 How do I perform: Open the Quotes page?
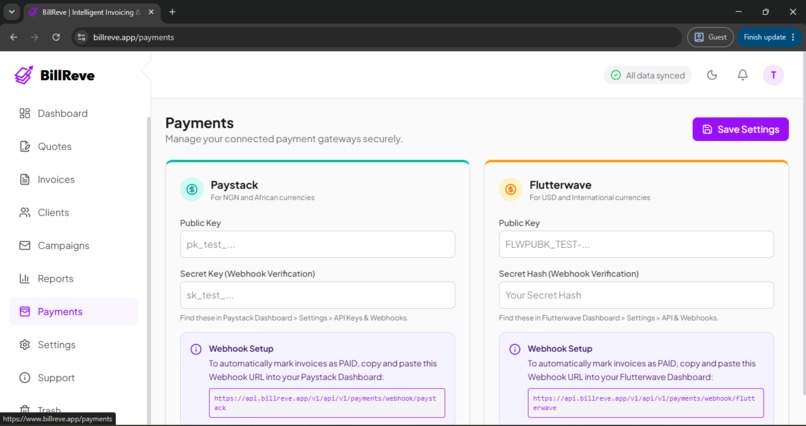coord(73,146)
